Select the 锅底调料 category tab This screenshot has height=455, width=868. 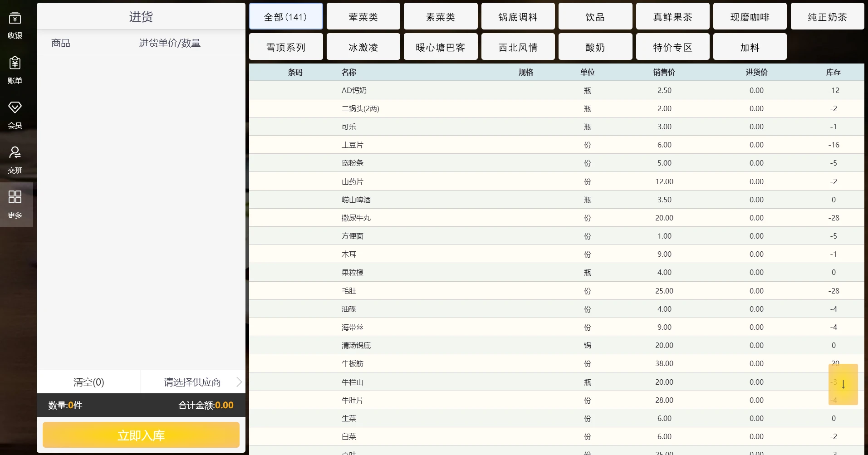(518, 17)
